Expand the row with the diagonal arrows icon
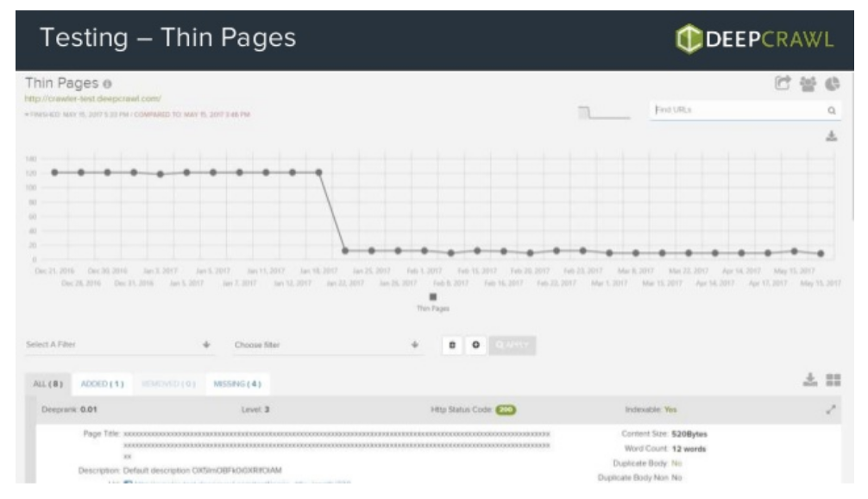The image size is (868, 499). pos(830,409)
